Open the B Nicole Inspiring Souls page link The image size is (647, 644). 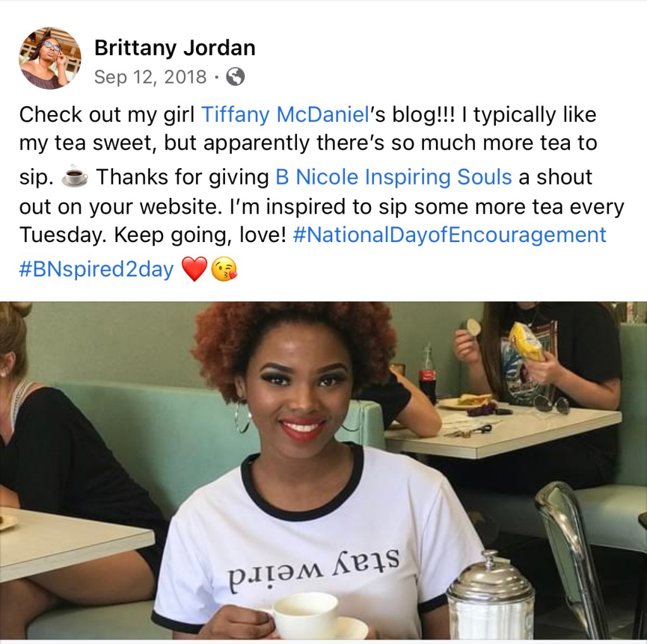click(x=394, y=177)
